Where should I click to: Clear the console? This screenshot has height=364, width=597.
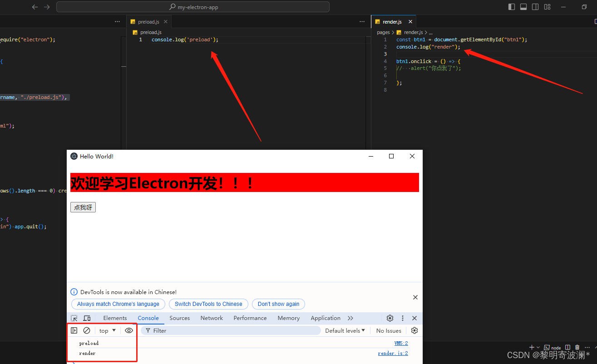(x=87, y=330)
